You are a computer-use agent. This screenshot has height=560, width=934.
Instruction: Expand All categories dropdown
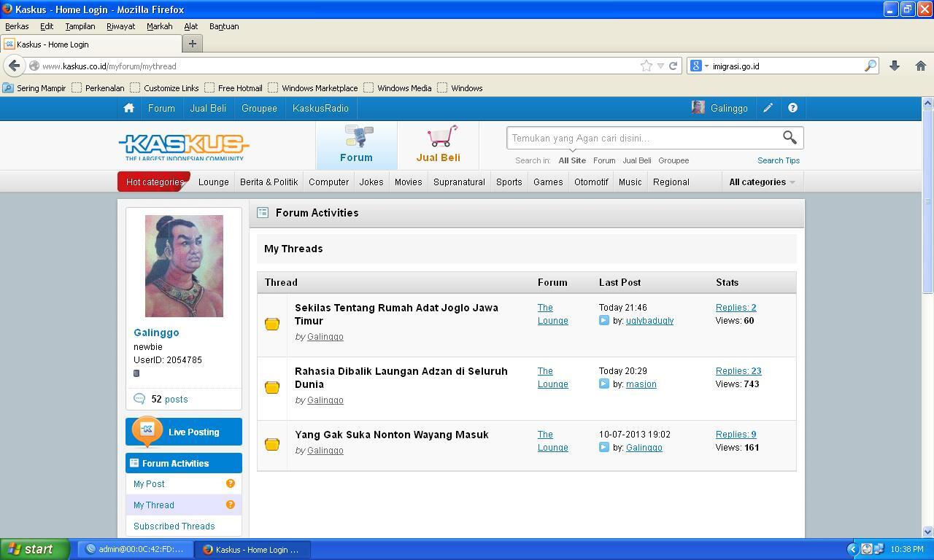pos(762,182)
